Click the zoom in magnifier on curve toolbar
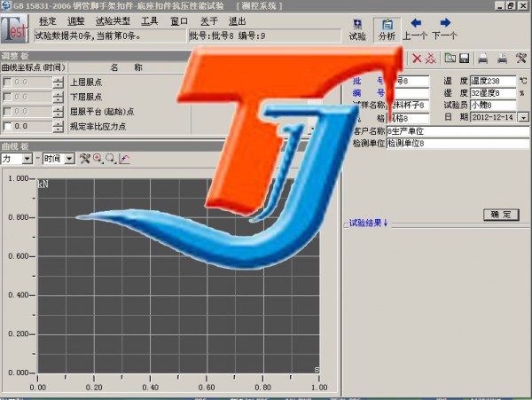532x400 pixels. coord(98,159)
